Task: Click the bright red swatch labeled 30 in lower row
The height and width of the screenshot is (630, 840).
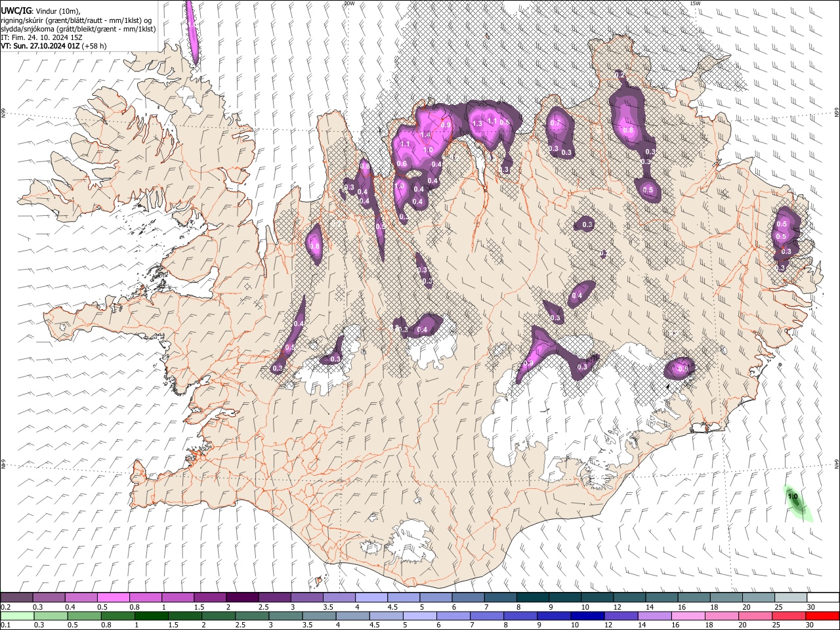Action: (822, 616)
